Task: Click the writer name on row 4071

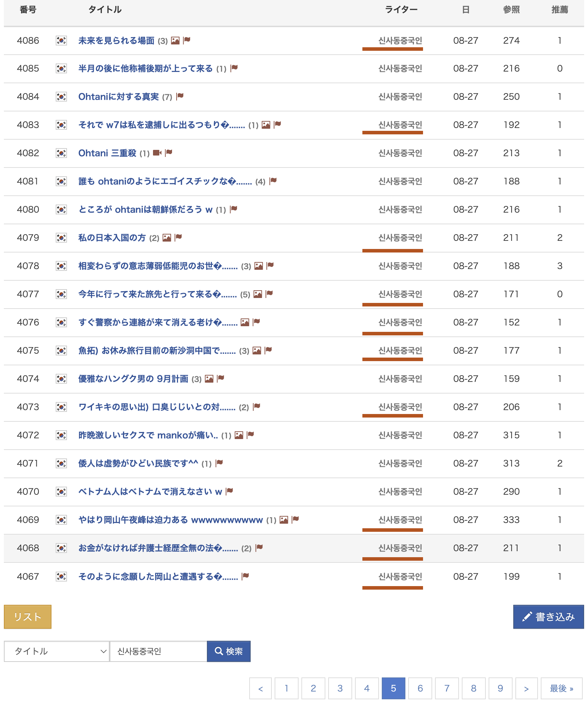Action: pos(400,463)
